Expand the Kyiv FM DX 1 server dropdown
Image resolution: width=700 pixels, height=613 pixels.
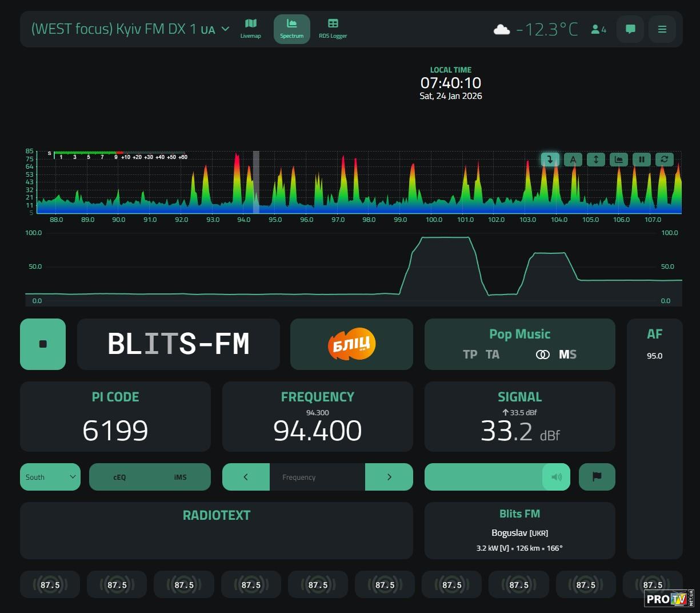click(x=225, y=29)
